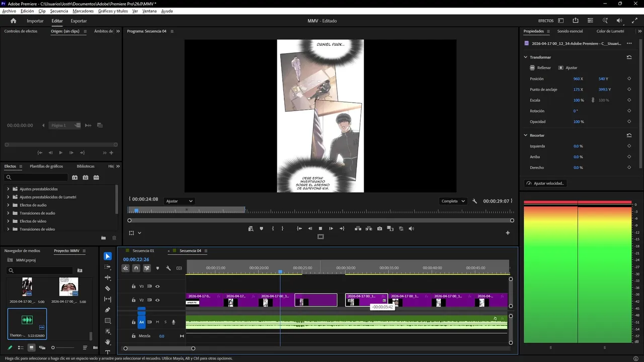Image resolution: width=644 pixels, height=362 pixels.
Task: Switch to Color de Lumetri tab
Action: point(610,31)
